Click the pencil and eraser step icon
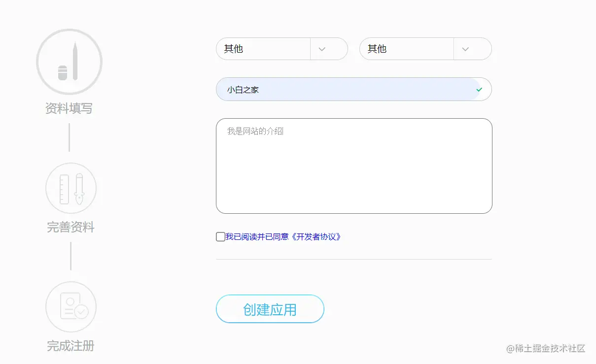 pos(69,62)
